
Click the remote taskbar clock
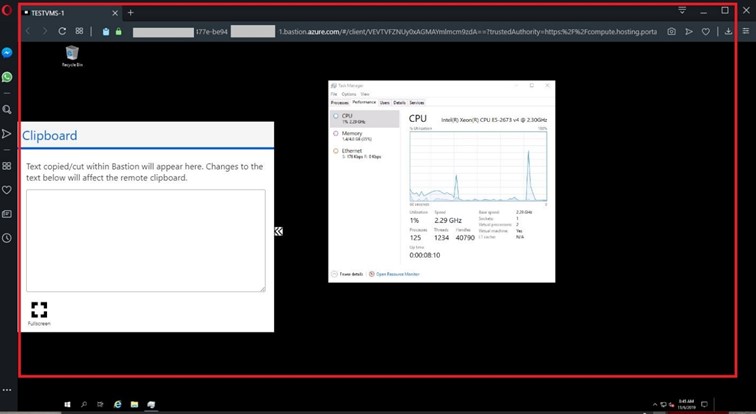pos(687,404)
